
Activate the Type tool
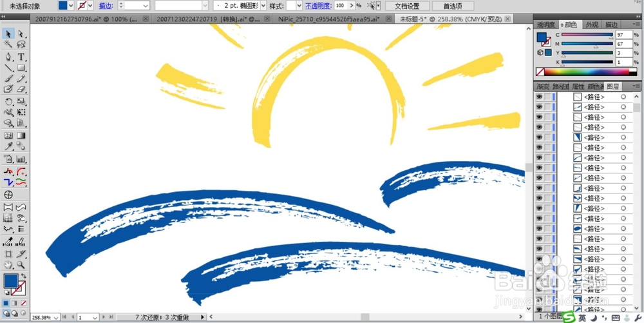click(x=21, y=57)
